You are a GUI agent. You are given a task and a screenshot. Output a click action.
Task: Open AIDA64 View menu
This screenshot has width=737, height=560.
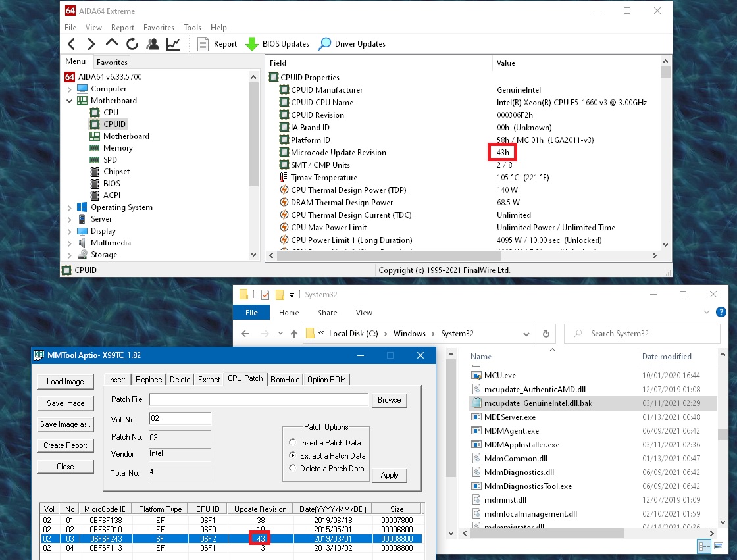point(93,27)
